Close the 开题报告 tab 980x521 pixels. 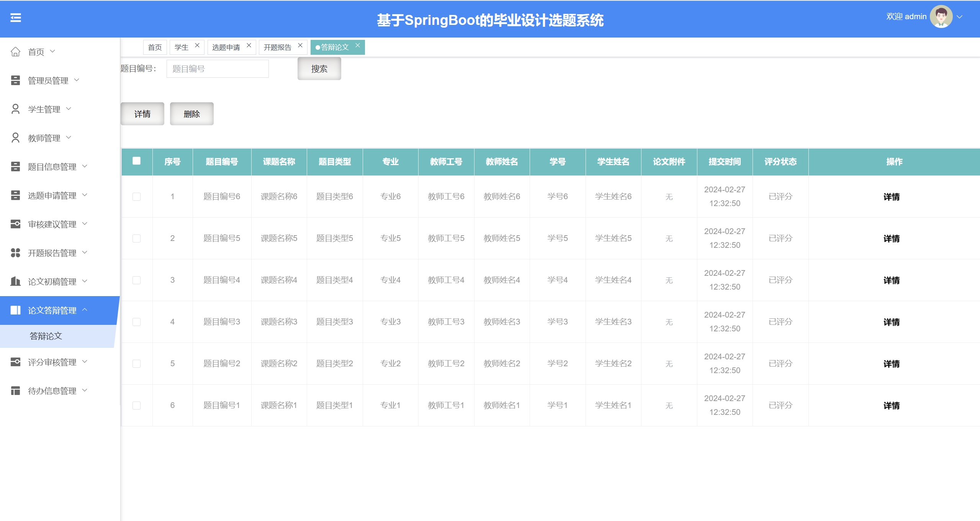(300, 46)
